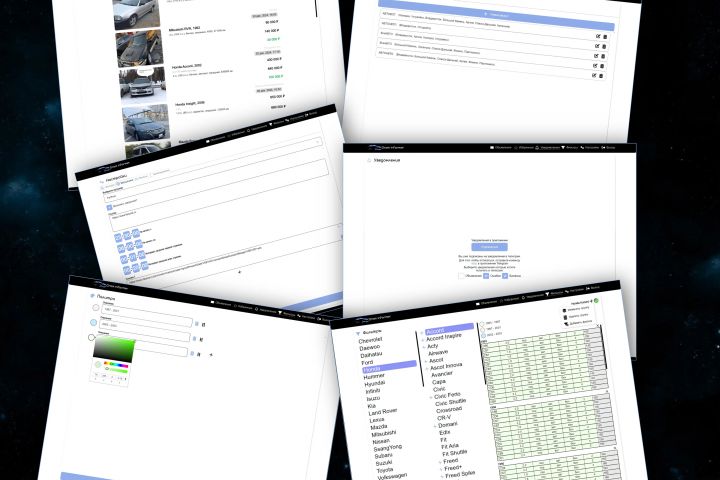This screenshot has width=720, height=480.
Task: Click the Honda Accord car thumbnail
Action: 142,85
